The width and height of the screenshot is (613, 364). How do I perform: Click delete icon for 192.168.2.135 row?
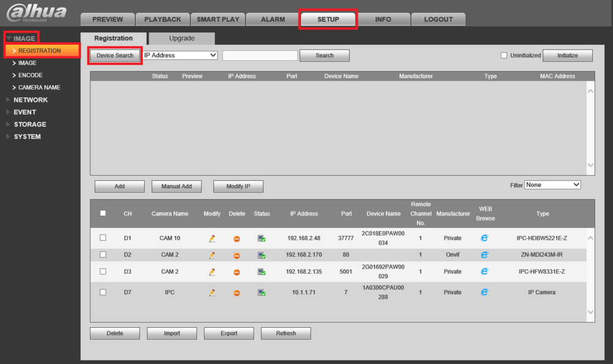click(237, 272)
